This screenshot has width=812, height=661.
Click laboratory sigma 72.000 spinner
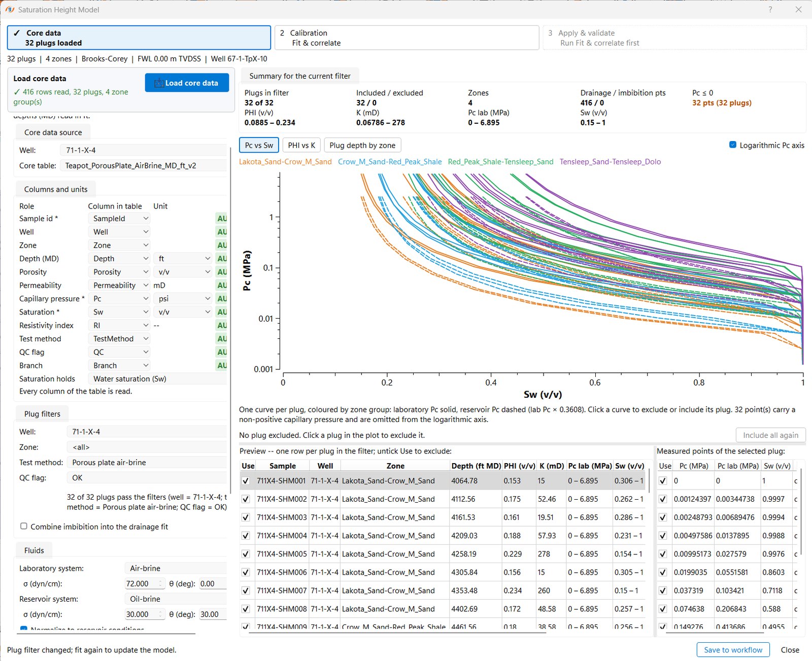coord(145,584)
